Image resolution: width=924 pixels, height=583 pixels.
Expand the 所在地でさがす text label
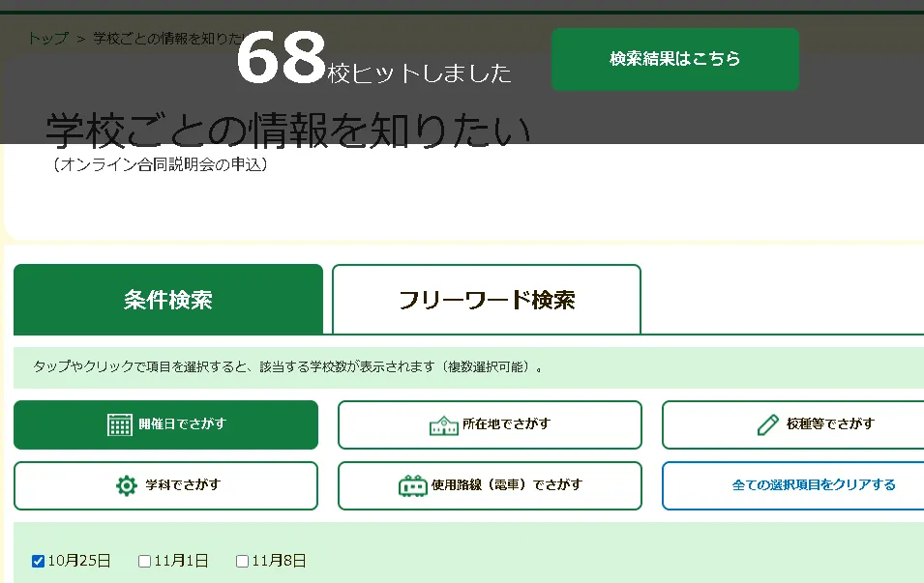coord(506,424)
